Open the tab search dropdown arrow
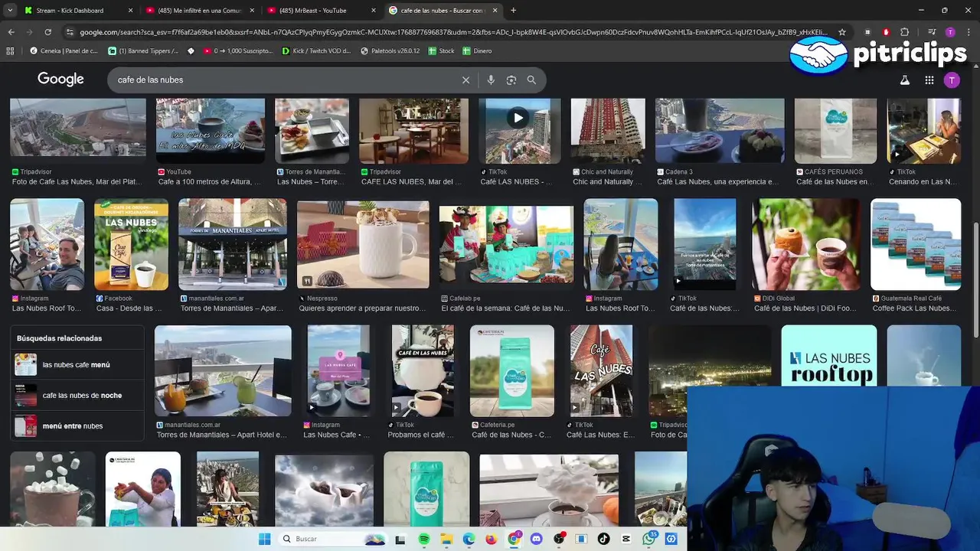This screenshot has height=551, width=980. tap(10, 11)
